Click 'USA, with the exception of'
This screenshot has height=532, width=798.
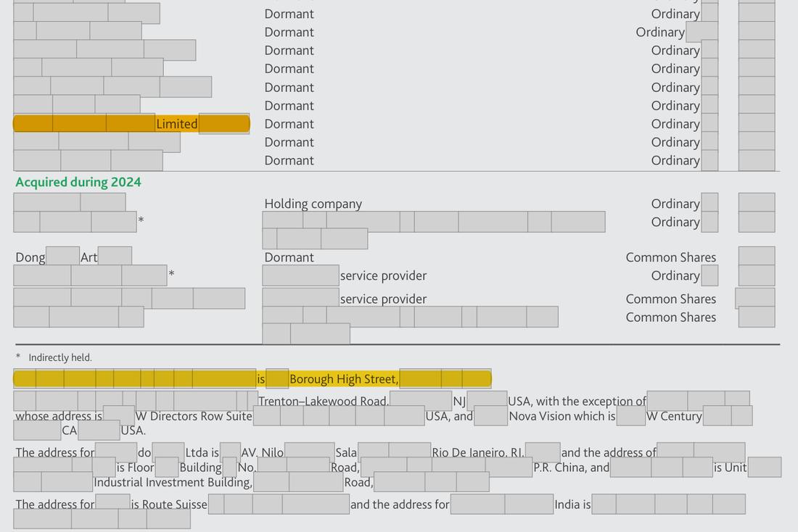(577, 402)
